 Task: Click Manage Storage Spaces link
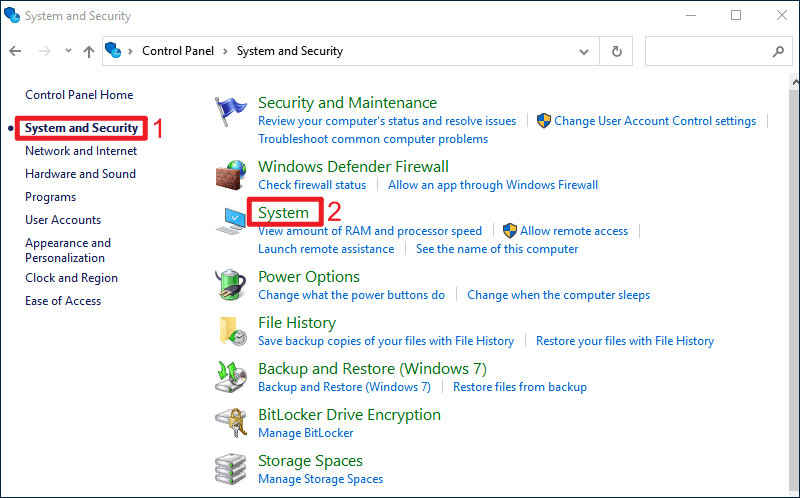tap(320, 479)
